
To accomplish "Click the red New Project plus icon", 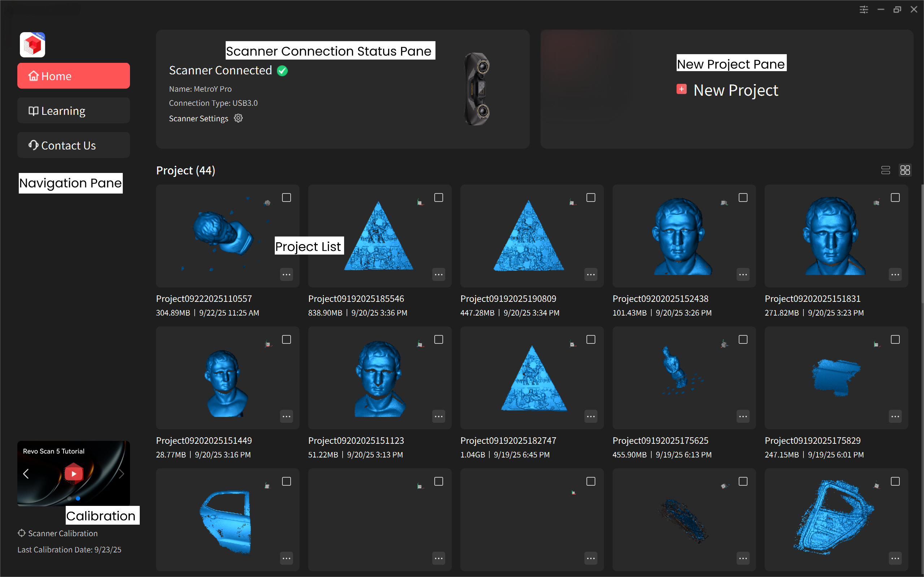I will coord(681,89).
